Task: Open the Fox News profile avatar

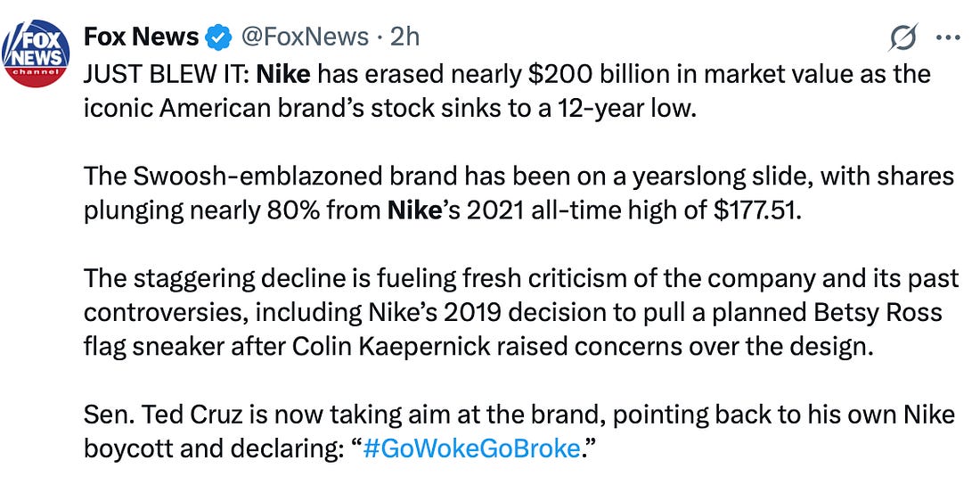Action: [x=36, y=53]
